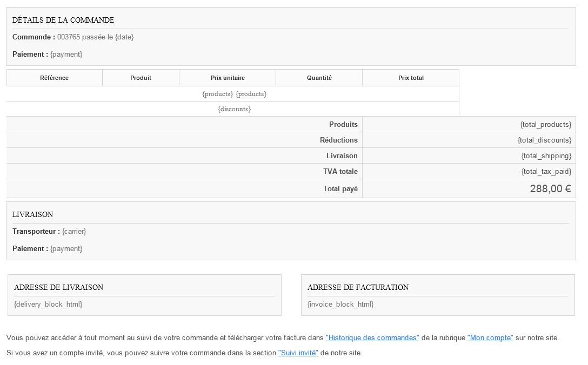588x365 pixels.
Task: Click the "Total payé" row label
Action: [x=340, y=189]
